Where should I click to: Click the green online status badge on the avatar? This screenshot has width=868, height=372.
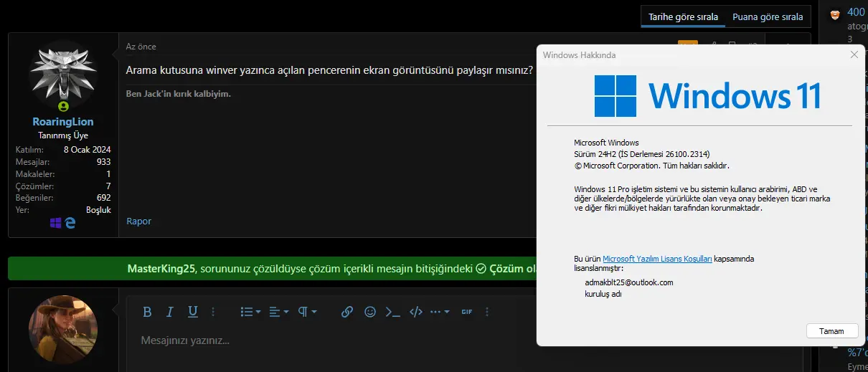[63, 107]
